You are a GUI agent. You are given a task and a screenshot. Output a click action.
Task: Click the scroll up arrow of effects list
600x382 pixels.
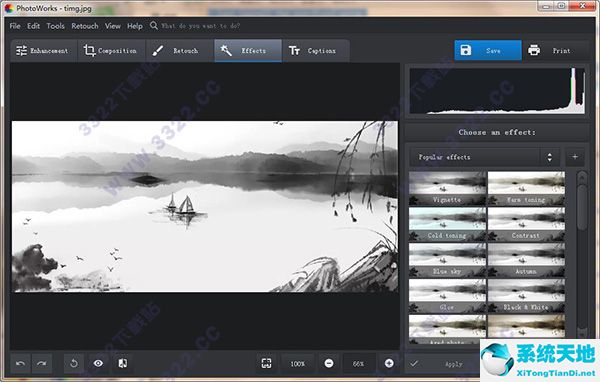[582, 178]
